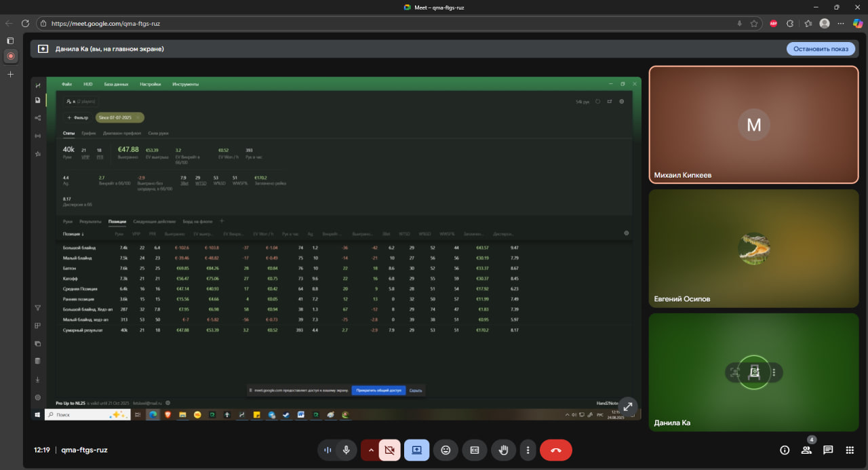
Task: Open Настройки menu in Hand2Note
Action: click(x=151, y=84)
